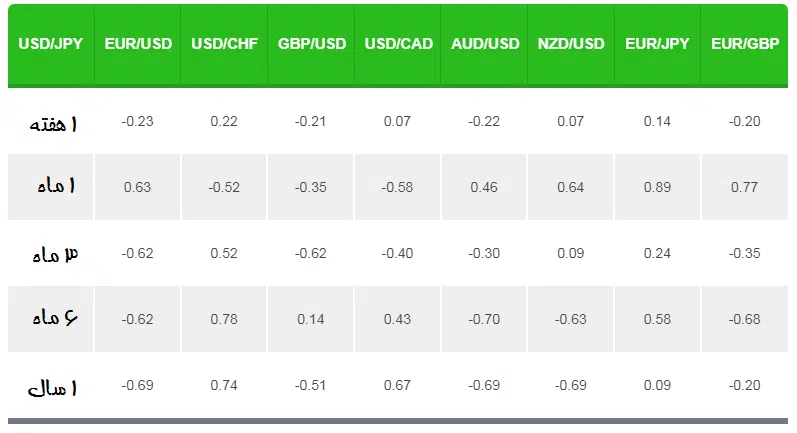The width and height of the screenshot is (797, 433).
Task: Click the EUR/GBP column header
Action: tap(745, 44)
